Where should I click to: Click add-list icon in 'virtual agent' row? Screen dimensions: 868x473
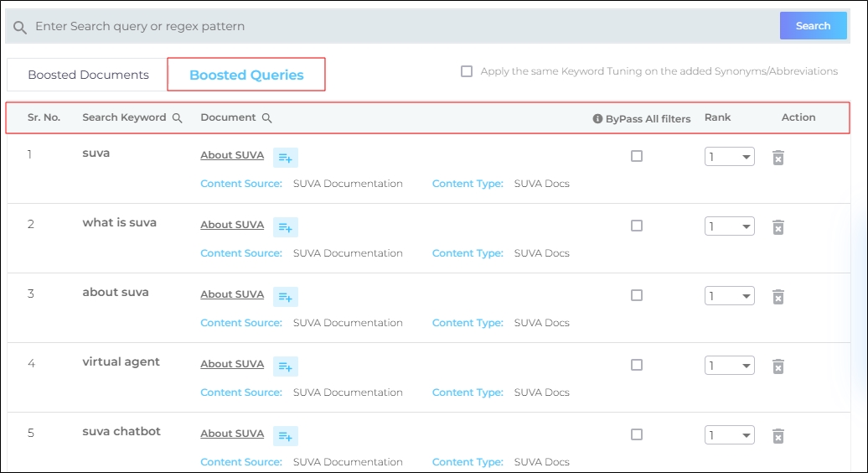(x=286, y=366)
